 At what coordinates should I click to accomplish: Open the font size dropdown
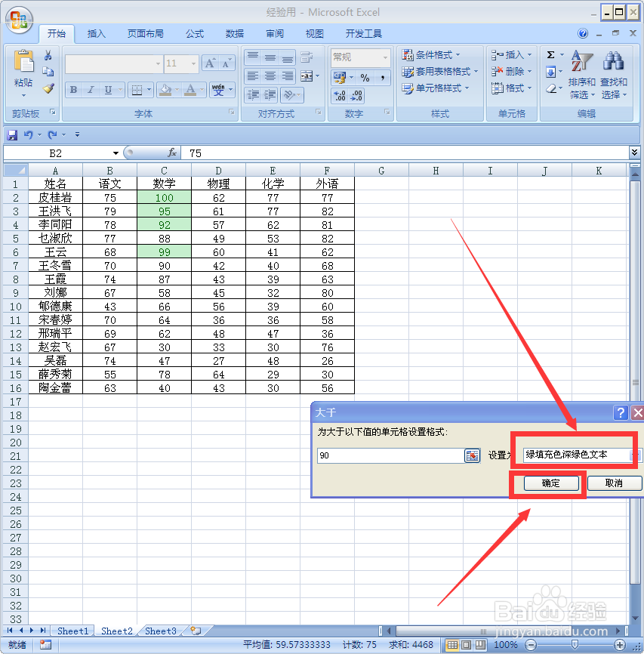(193, 63)
